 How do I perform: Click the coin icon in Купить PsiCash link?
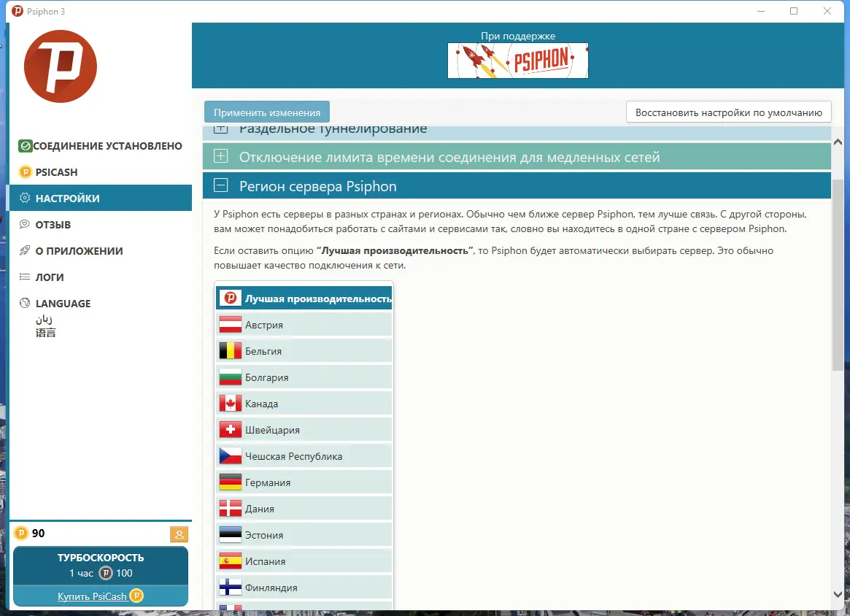point(136,596)
